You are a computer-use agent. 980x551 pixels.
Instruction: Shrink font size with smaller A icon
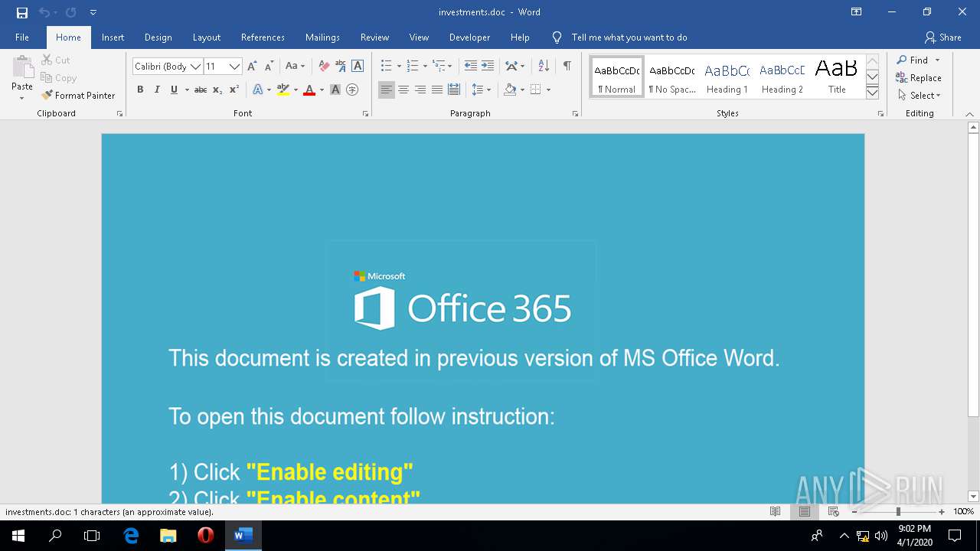pos(269,66)
